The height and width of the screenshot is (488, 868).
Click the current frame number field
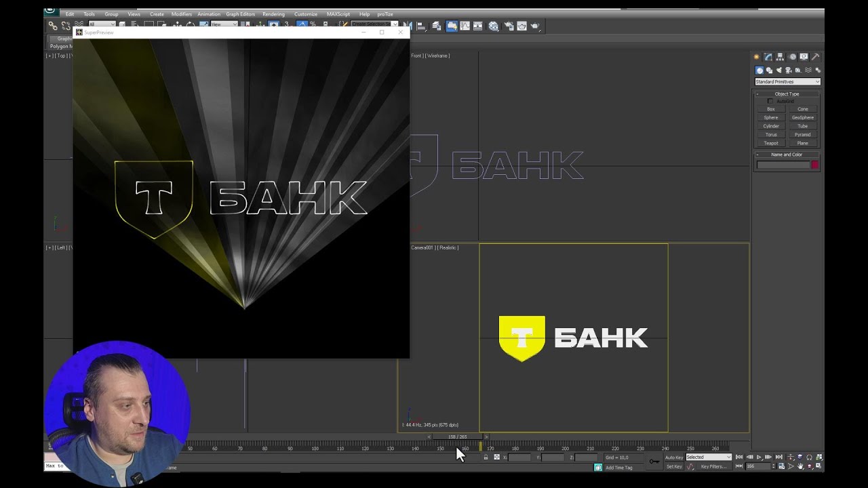758,466
